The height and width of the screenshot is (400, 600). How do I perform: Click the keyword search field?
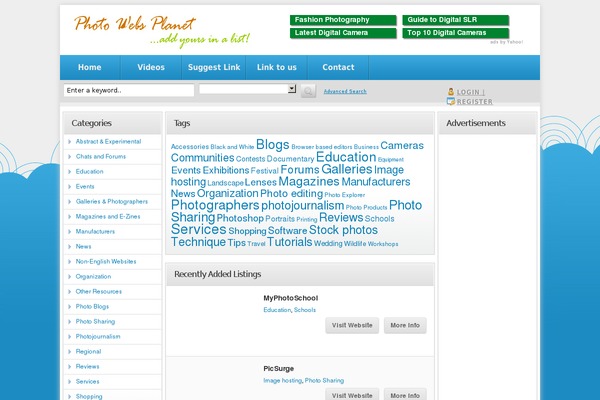pyautogui.click(x=129, y=90)
